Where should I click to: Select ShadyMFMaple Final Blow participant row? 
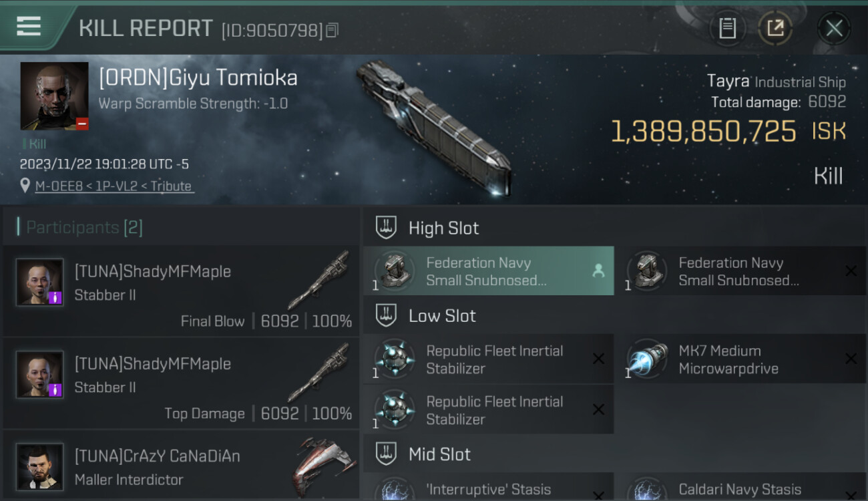click(181, 291)
